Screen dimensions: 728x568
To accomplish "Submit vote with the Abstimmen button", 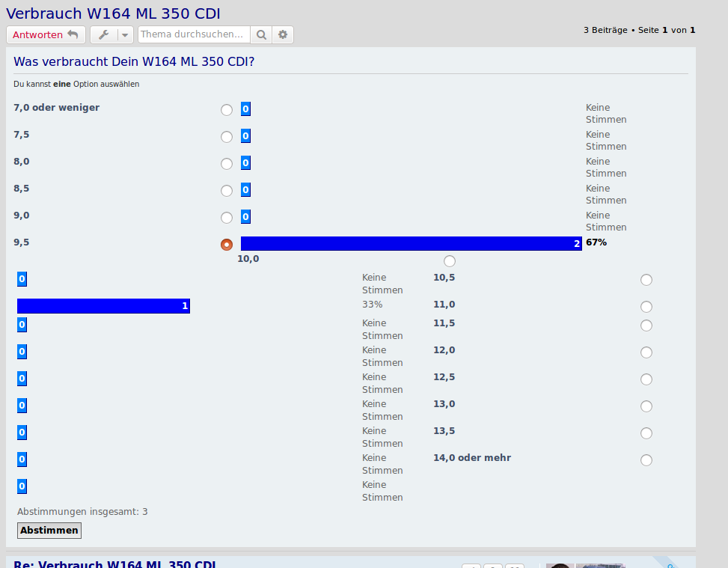I will (x=49, y=531).
